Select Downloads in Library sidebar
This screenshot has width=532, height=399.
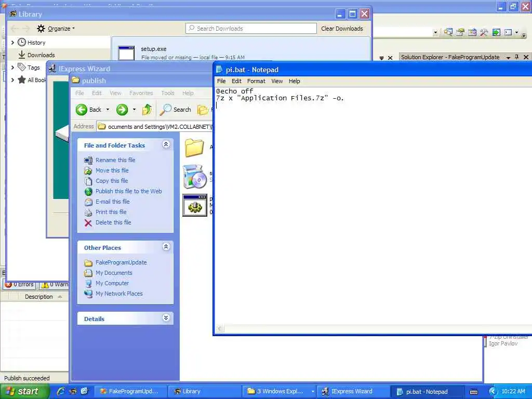point(41,55)
